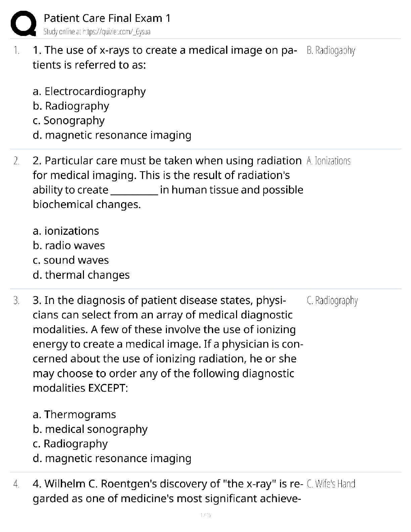Select option a. Thermograms

74,414
